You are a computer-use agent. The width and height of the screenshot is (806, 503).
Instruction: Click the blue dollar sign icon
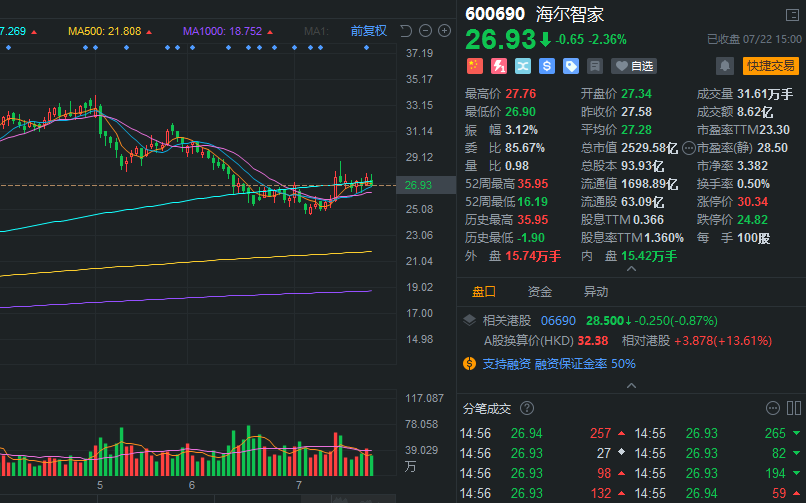click(x=547, y=66)
